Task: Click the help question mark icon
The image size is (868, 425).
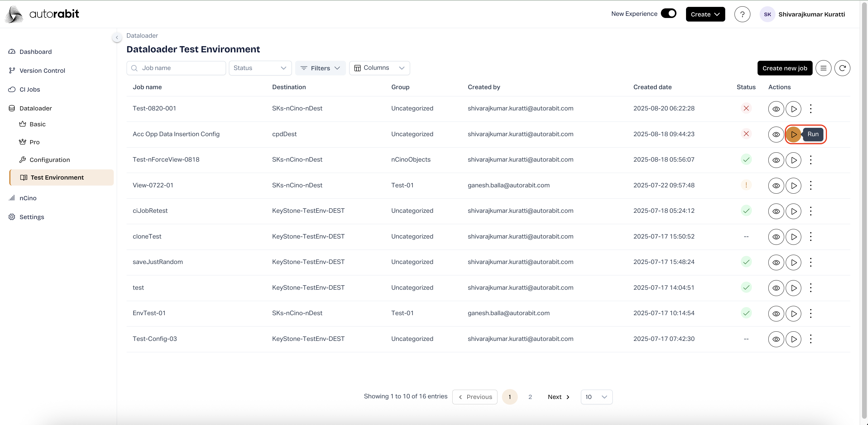Action: 742,14
